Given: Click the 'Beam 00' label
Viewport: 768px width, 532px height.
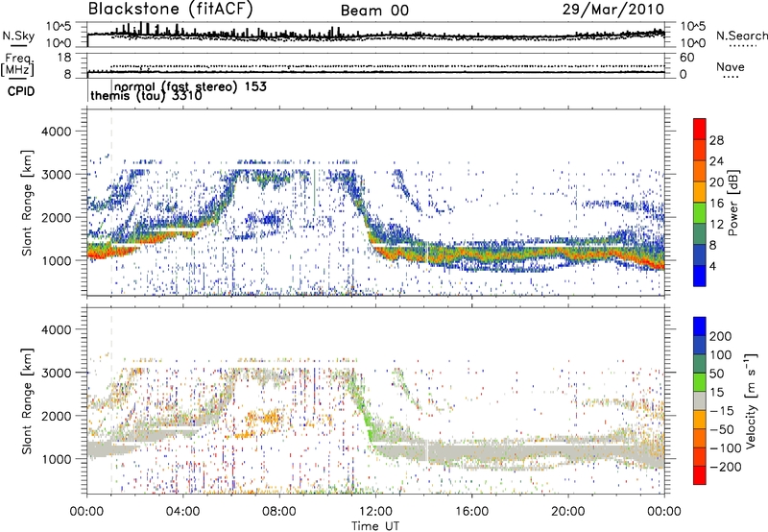Looking at the screenshot, I should tap(374, 11).
